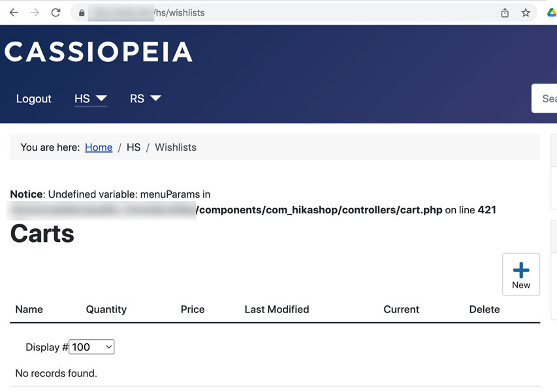Screen dimensions: 557x392
Task: Bookmark this page with the star icon
Action: [x=526, y=13]
